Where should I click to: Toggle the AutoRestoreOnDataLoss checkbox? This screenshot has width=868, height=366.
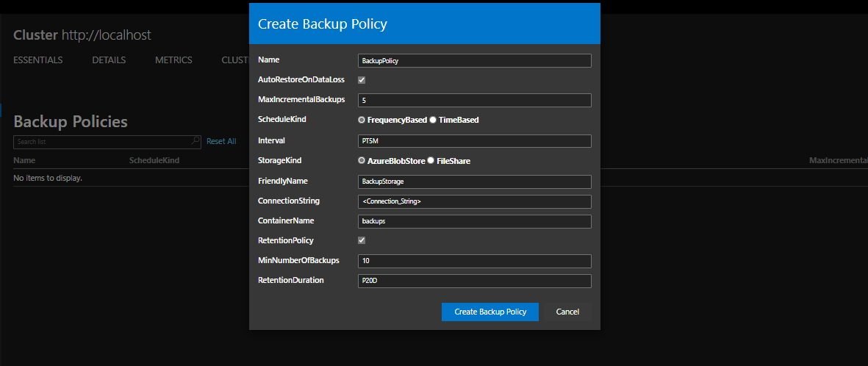[362, 80]
